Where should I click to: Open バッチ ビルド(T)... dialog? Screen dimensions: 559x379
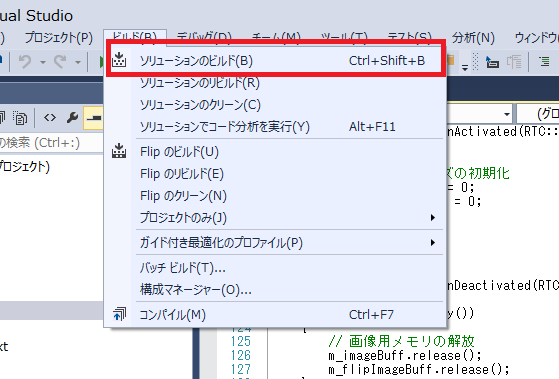(275, 268)
